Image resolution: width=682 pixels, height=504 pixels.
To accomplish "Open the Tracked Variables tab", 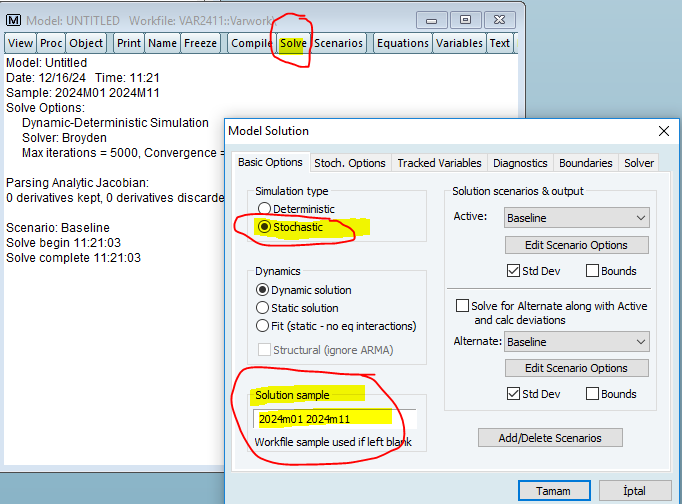I will tap(439, 163).
